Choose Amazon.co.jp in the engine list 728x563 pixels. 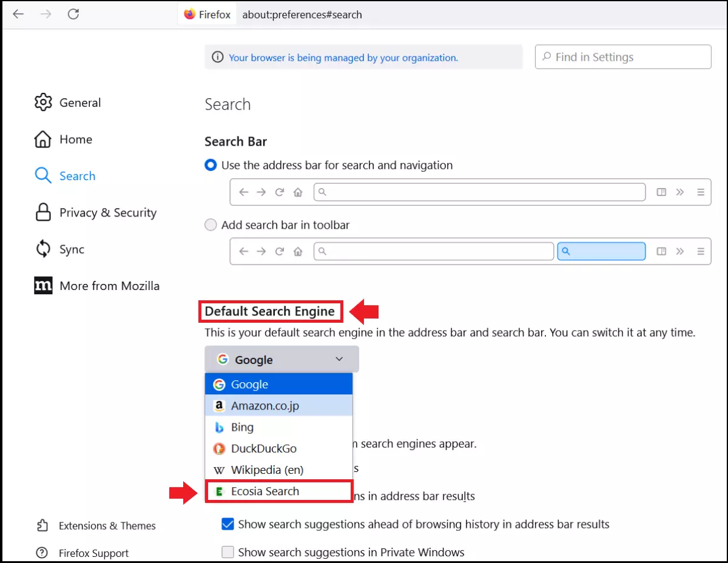[279, 406]
